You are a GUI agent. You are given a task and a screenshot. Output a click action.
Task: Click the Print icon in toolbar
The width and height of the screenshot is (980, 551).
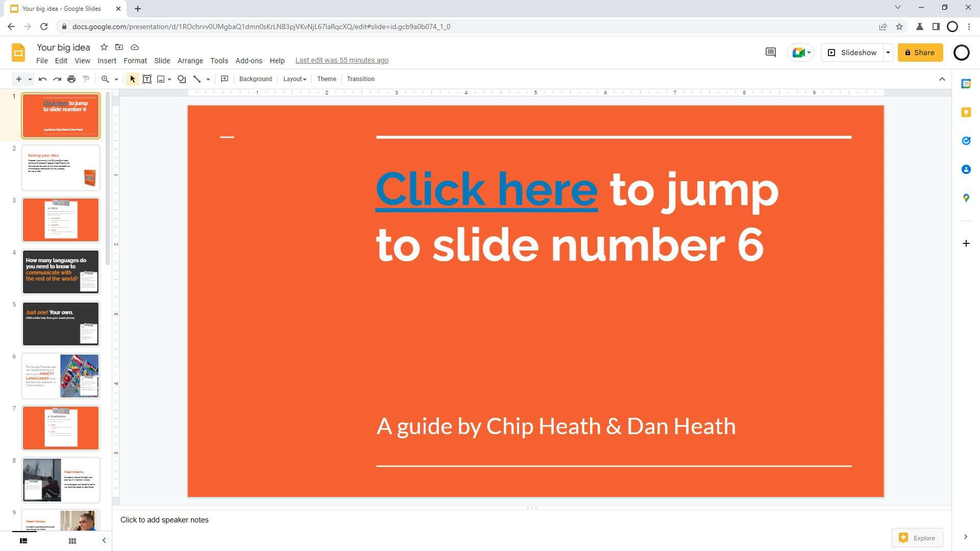tap(71, 80)
